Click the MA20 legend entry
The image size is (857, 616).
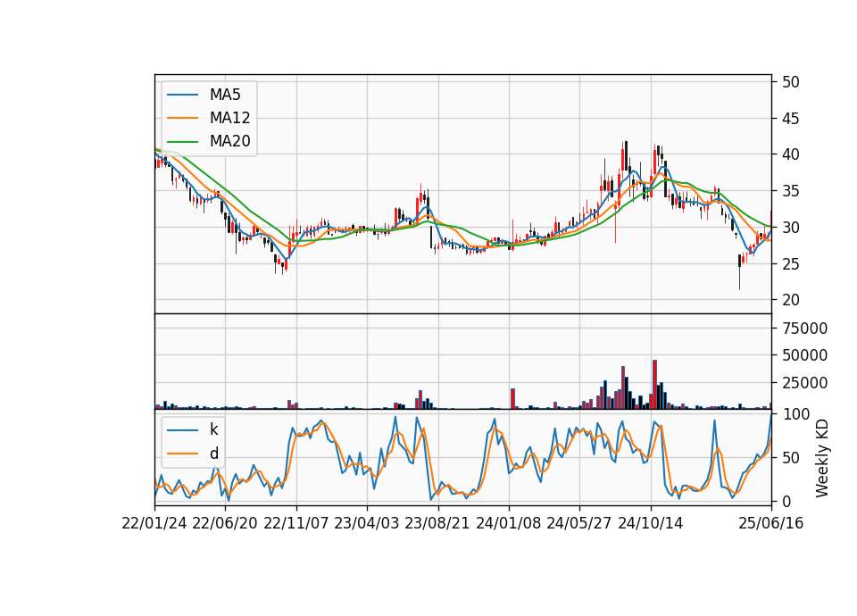coord(209,141)
